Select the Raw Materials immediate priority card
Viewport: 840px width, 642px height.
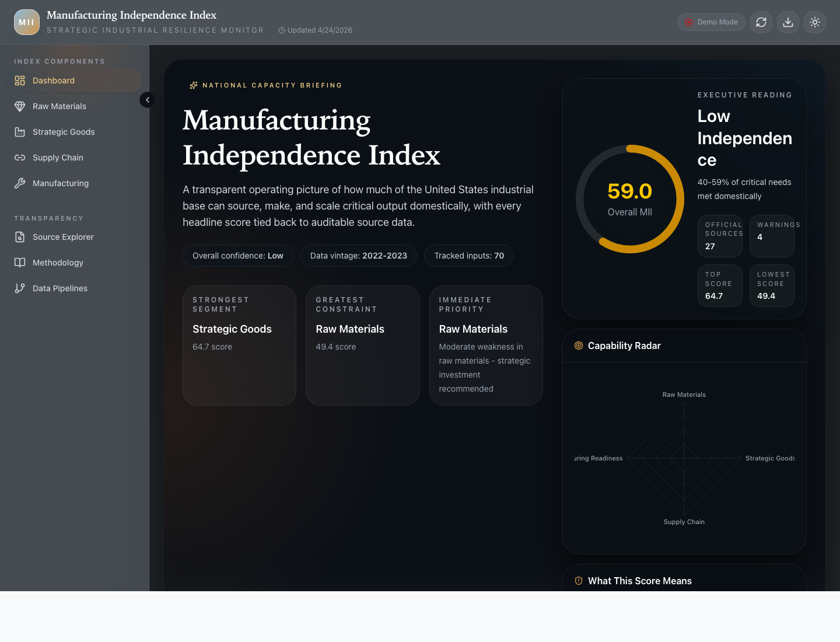coord(486,346)
